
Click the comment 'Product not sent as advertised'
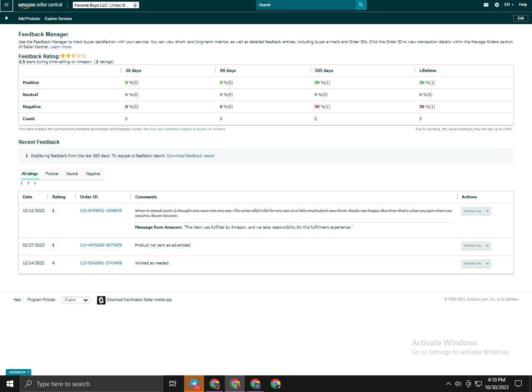pos(163,245)
